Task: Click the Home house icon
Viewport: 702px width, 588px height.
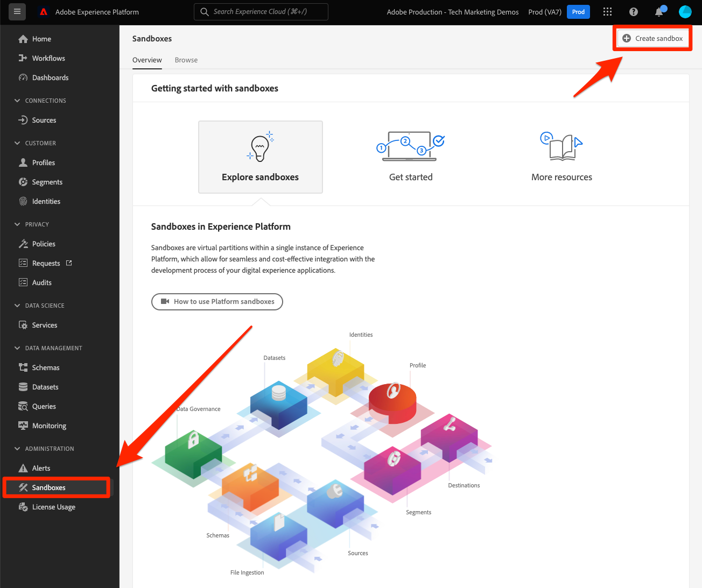Action: (23, 39)
